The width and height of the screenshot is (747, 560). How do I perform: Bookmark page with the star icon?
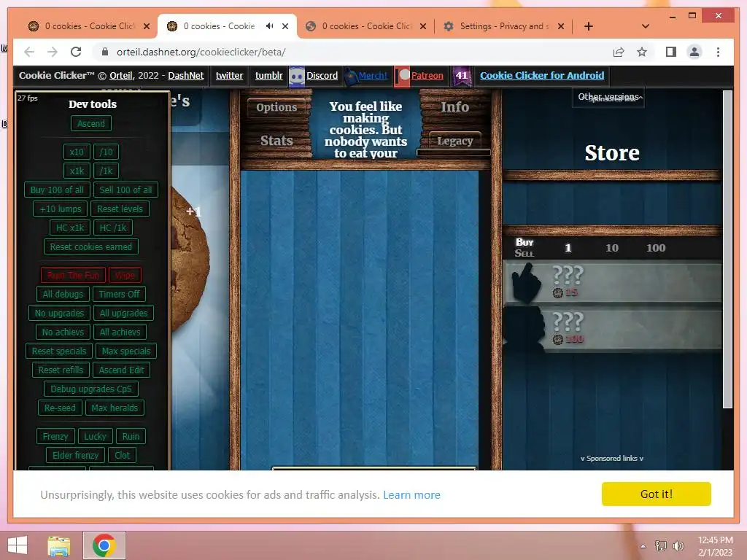642,52
